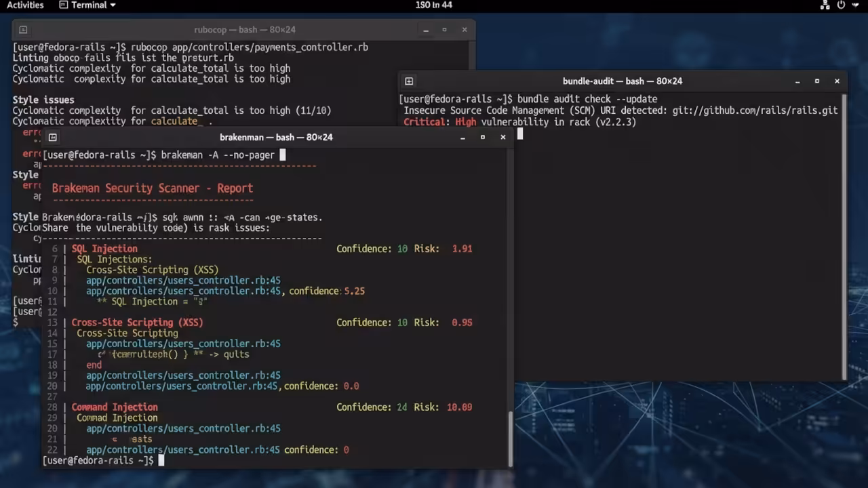Click the bundle-audit window scrollbar
The image size is (868, 488).
click(844, 237)
